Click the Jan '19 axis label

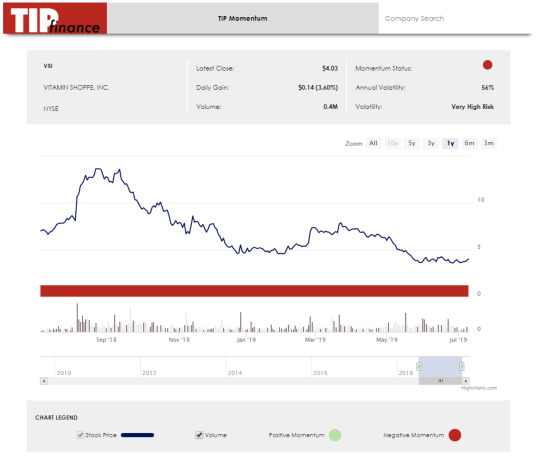coord(246,340)
